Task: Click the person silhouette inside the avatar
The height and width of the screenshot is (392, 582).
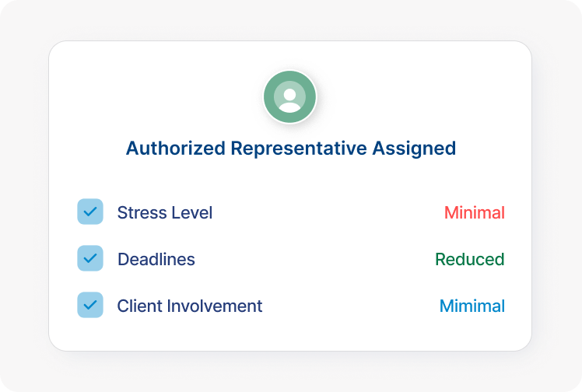Action: coord(290,100)
